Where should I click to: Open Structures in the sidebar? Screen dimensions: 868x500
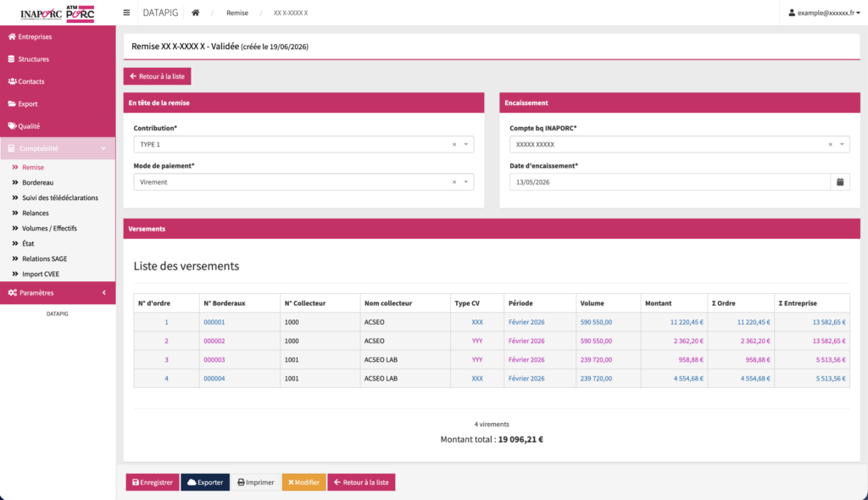pyautogui.click(x=58, y=58)
